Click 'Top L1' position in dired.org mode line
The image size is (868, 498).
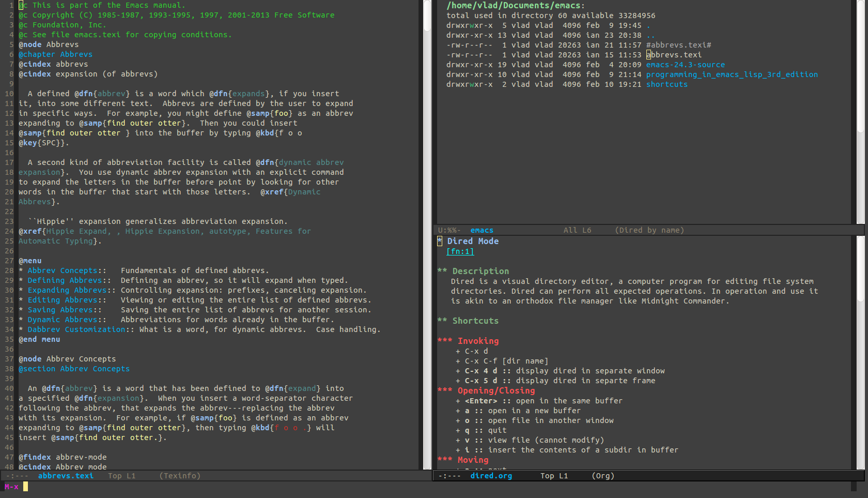pos(554,476)
